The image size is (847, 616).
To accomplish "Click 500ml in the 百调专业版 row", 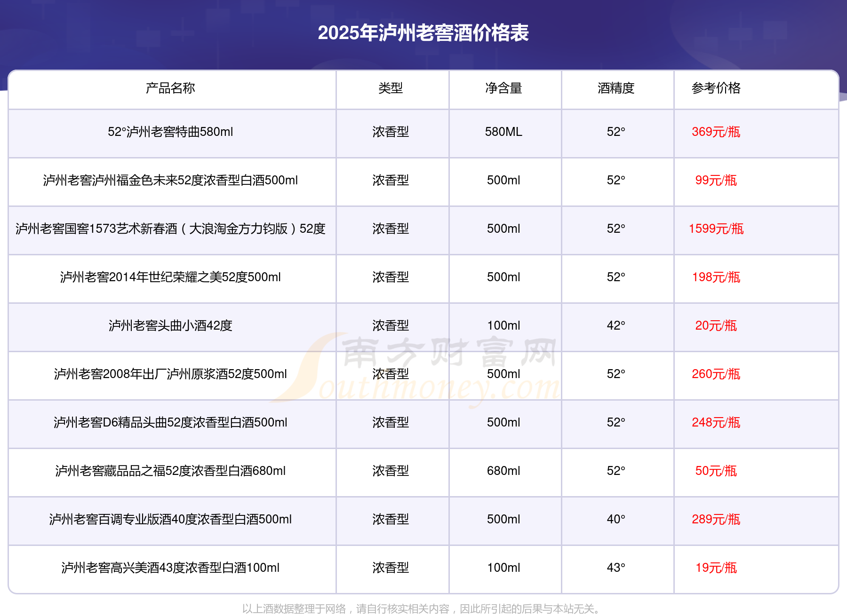I will tap(503, 519).
